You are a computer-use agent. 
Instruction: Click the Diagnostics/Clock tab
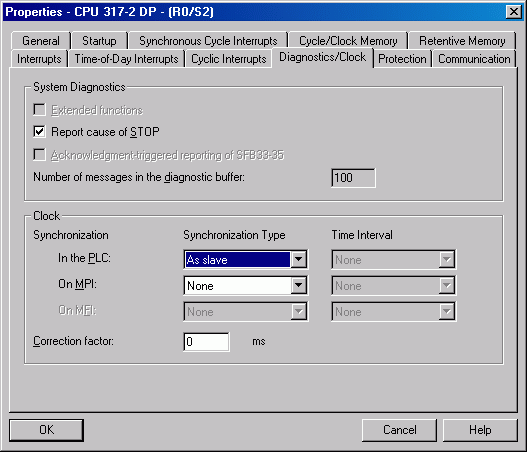pos(323,57)
